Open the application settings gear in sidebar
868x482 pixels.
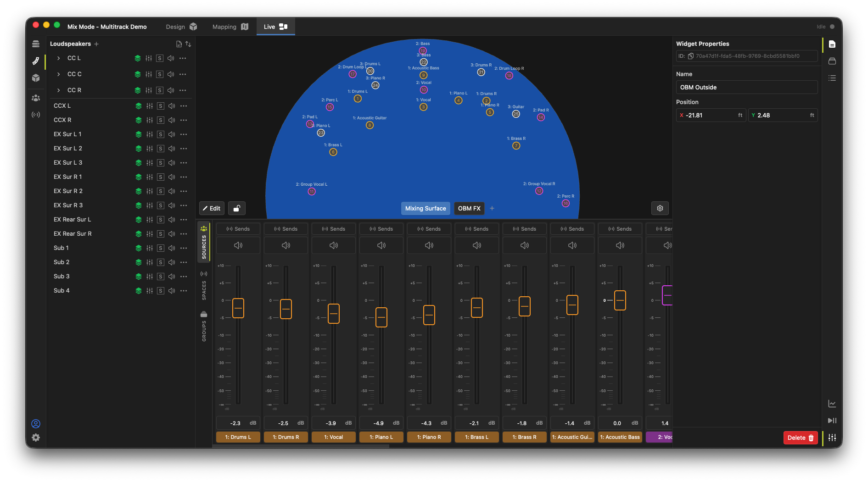[x=36, y=438]
